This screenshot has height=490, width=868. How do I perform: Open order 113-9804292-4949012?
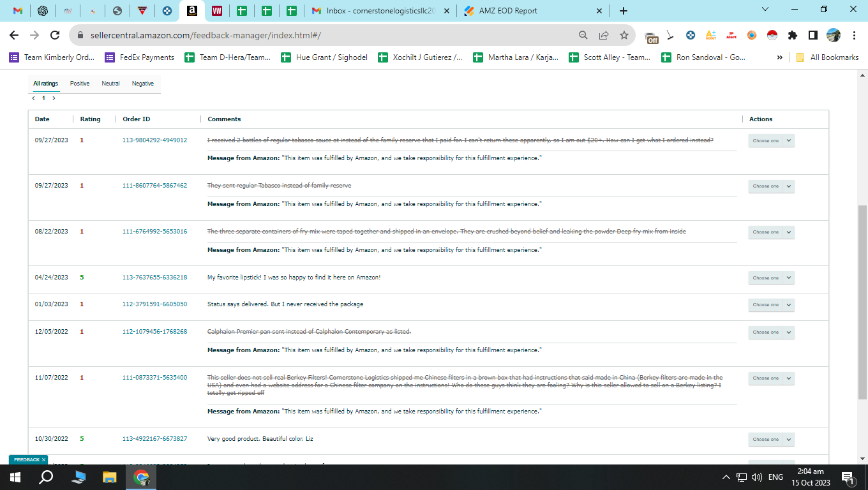coord(154,140)
